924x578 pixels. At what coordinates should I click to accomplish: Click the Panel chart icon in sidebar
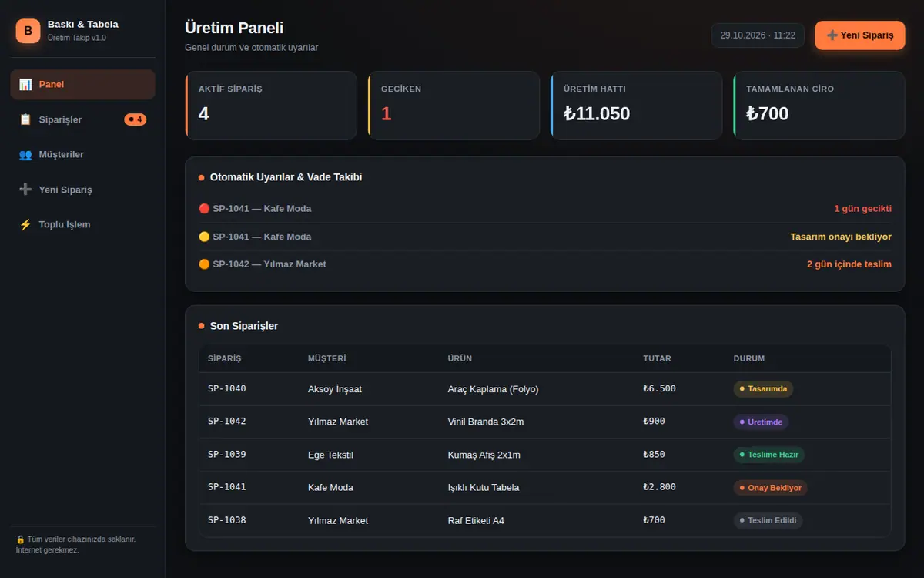tap(25, 84)
